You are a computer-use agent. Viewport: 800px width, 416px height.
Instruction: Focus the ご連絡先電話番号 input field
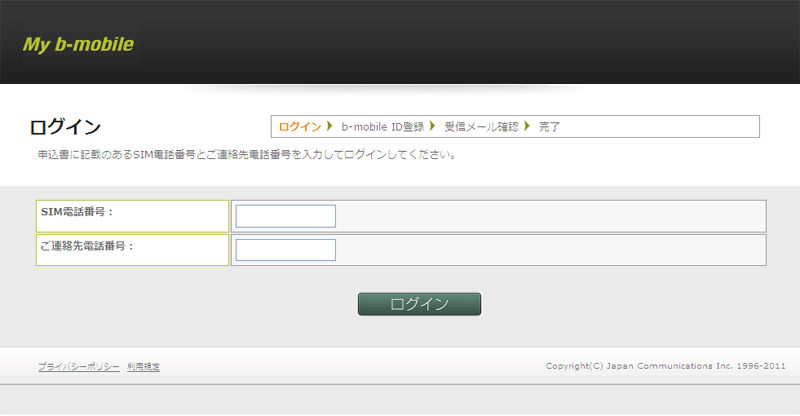(x=286, y=250)
